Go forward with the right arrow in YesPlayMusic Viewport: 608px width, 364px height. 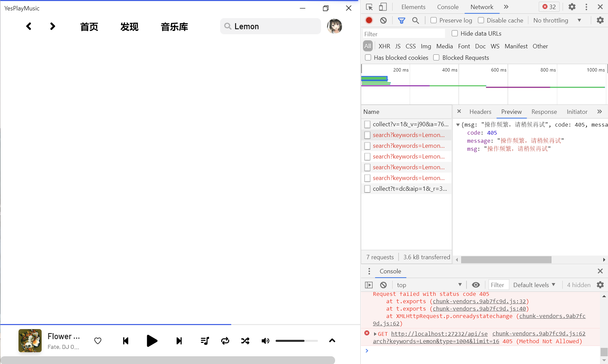click(x=52, y=26)
